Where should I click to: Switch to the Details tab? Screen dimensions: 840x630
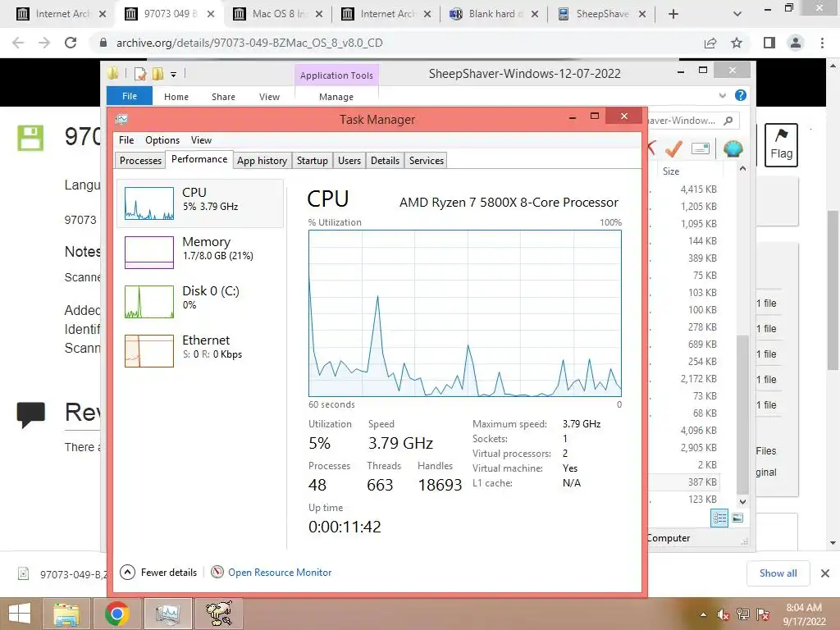[x=386, y=161]
